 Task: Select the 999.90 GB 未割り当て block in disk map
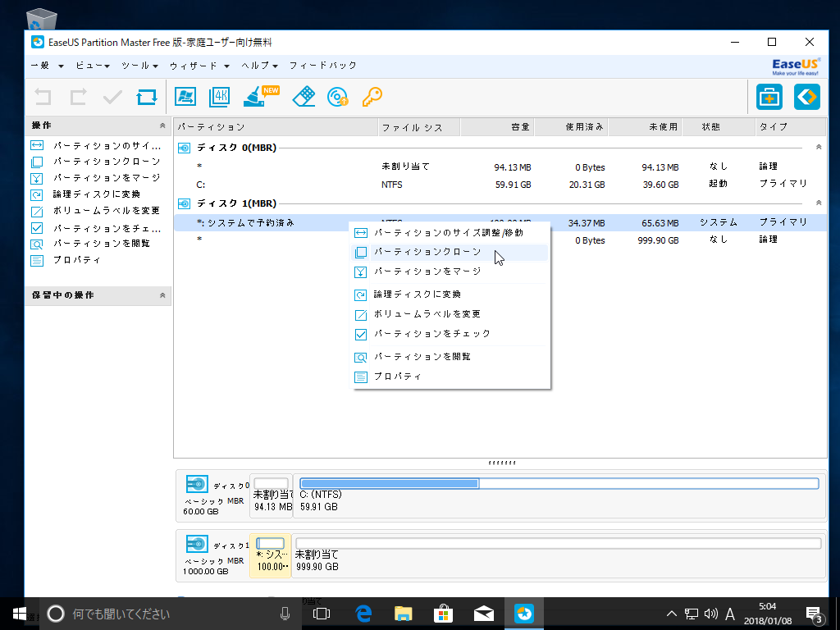pyautogui.click(x=558, y=555)
